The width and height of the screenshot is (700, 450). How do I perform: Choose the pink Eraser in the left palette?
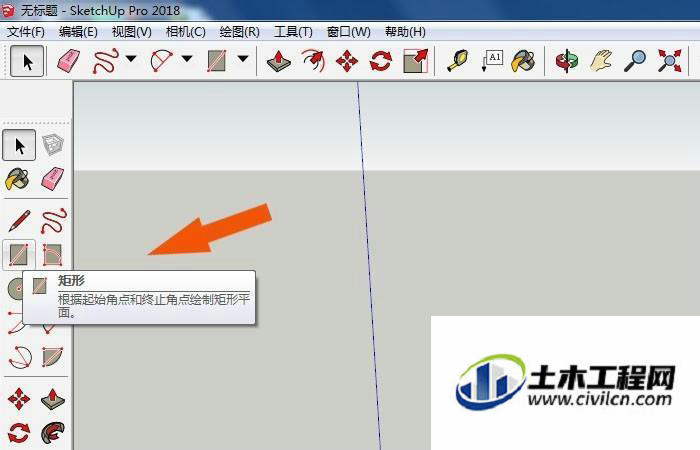(53, 179)
